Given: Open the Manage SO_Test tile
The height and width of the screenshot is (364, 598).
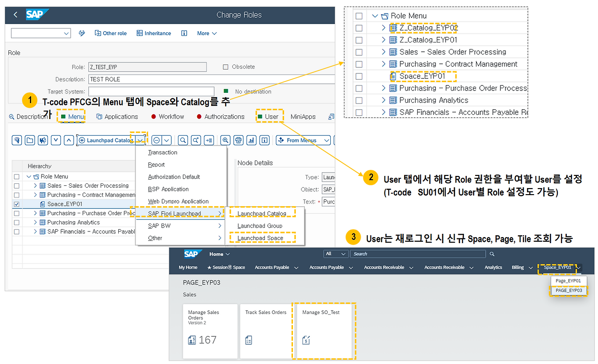Looking at the screenshot, I should [324, 331].
